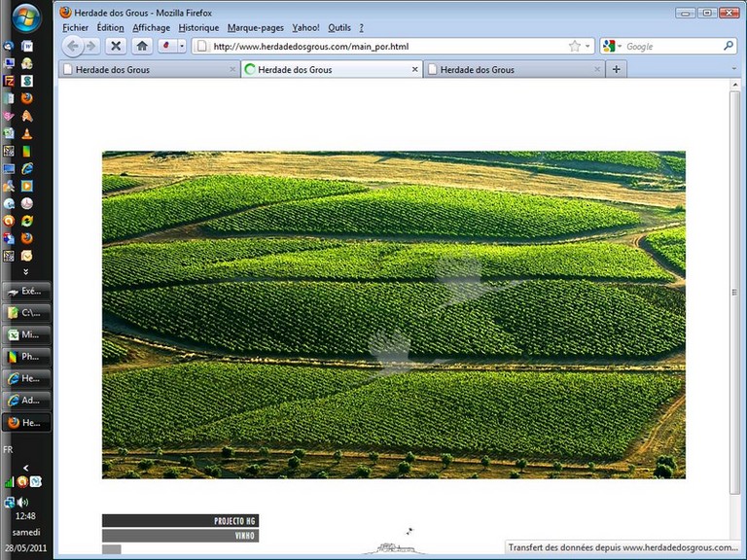This screenshot has height=560, width=747.
Task: Launch VLC from the quick launch icons
Action: (x=27, y=133)
